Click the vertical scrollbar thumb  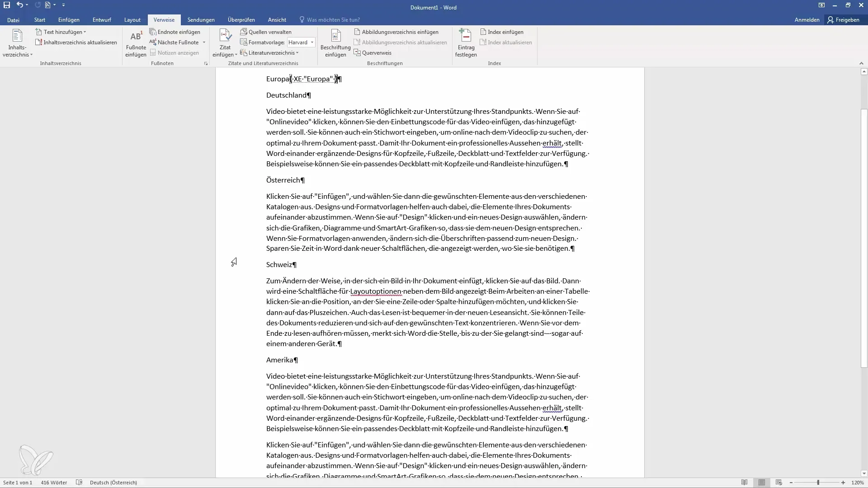coord(864,238)
